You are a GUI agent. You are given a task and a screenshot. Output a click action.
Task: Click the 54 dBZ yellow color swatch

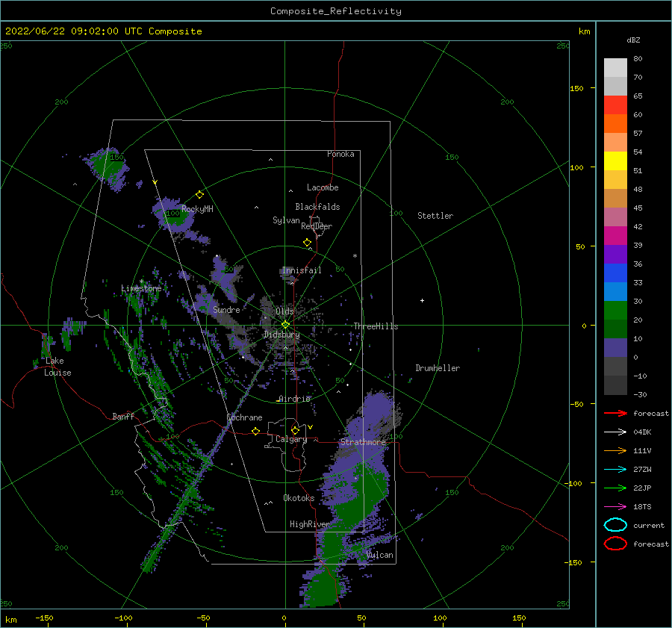click(x=615, y=161)
